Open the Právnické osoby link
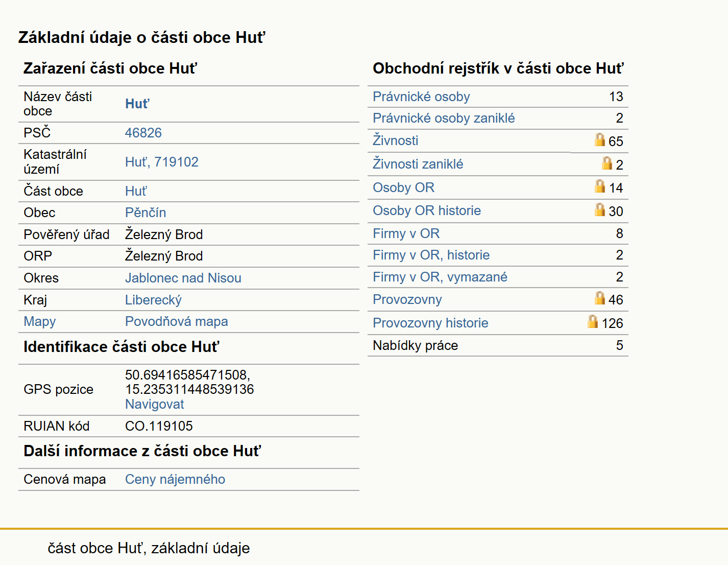Viewport: 728px width, 565px height. click(421, 97)
